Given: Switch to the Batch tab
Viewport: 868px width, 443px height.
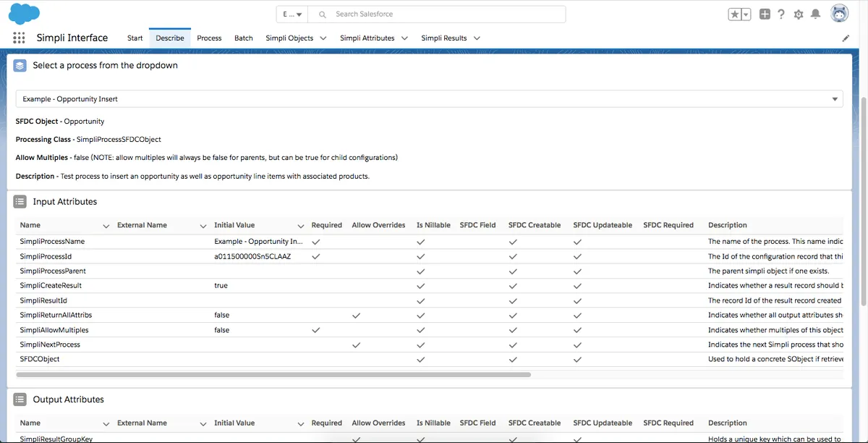Looking at the screenshot, I should click(244, 38).
